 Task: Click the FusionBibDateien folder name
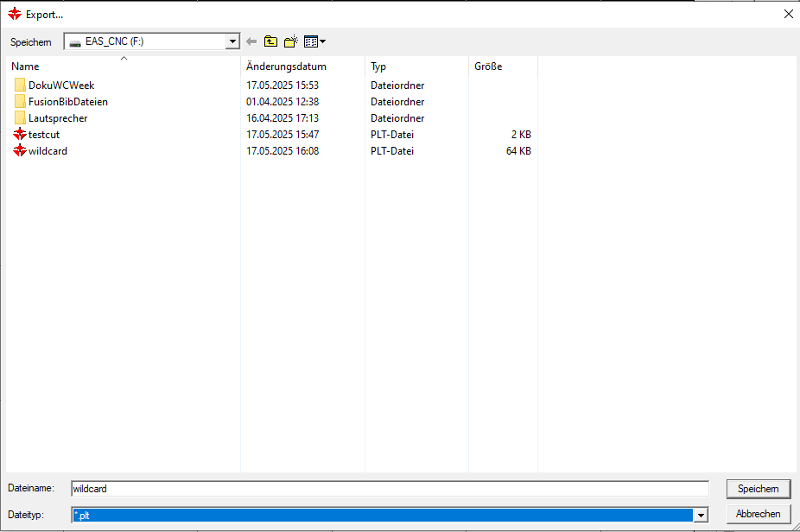tap(68, 102)
